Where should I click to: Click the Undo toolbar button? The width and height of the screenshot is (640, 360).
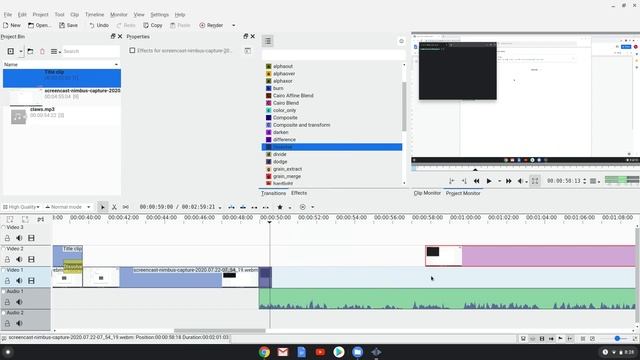click(x=99, y=25)
